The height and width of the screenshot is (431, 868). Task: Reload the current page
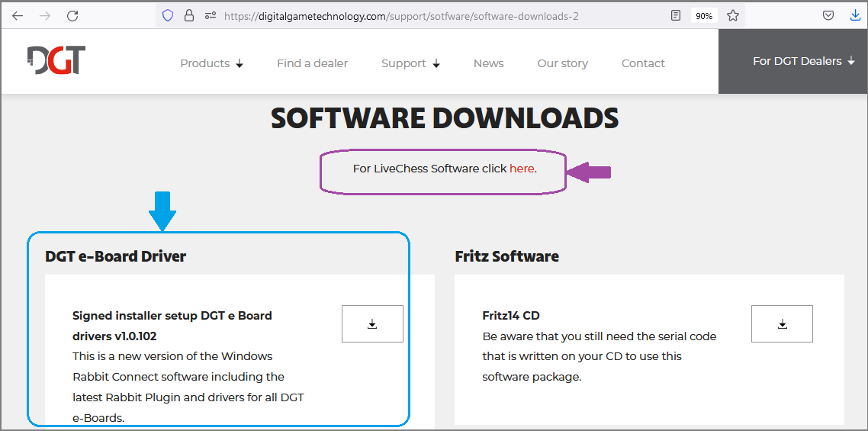72,15
